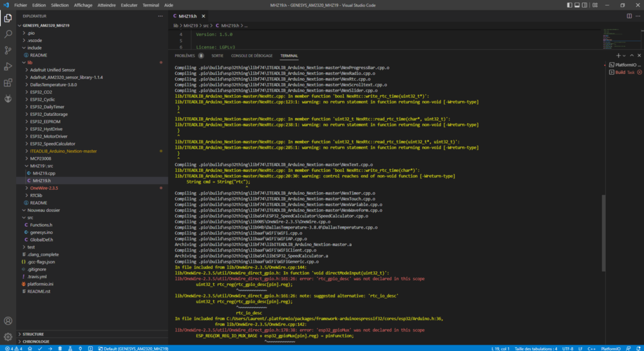The height and width of the screenshot is (351, 644).
Task: Open the Accounts menu icon
Action: [8, 321]
